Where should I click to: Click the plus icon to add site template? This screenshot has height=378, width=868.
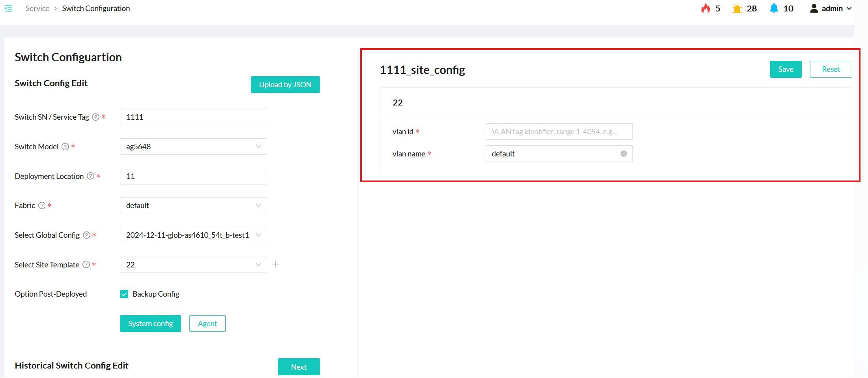coord(276,264)
